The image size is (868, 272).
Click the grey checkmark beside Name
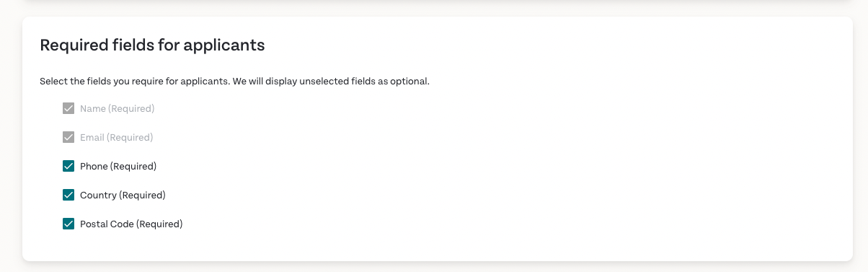[x=68, y=108]
